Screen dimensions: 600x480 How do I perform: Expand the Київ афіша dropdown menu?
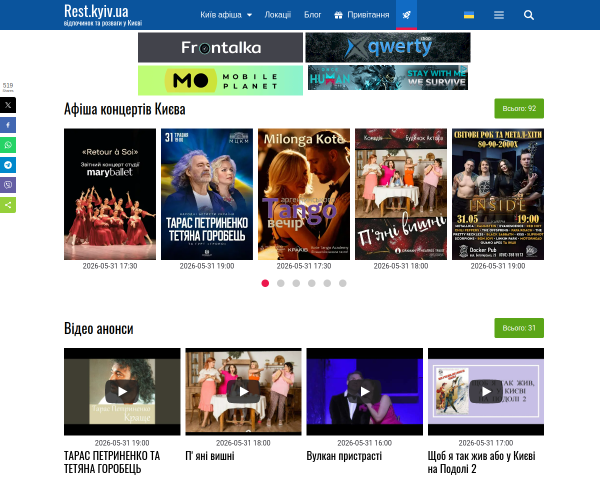tap(226, 15)
